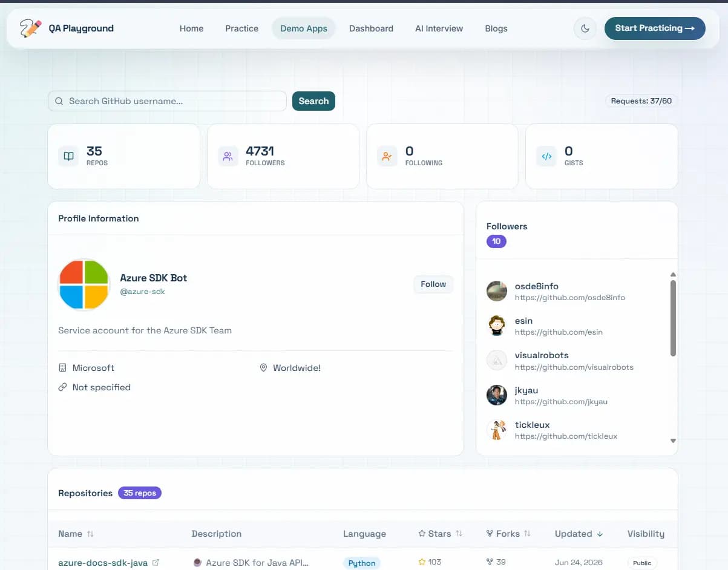Image resolution: width=728 pixels, height=570 pixels.
Task: Click the link icon beside Not specified
Action: pos(62,387)
